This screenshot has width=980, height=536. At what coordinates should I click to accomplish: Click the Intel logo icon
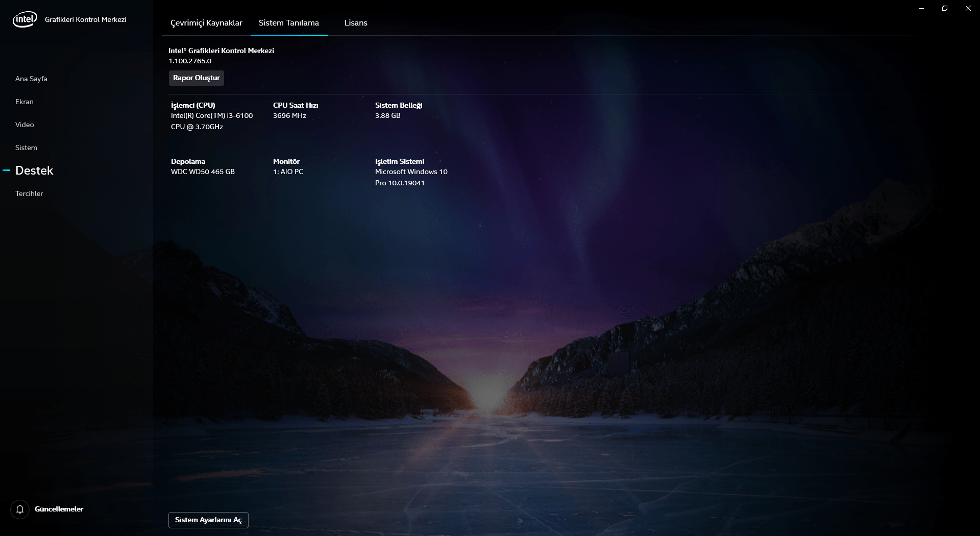tap(24, 19)
